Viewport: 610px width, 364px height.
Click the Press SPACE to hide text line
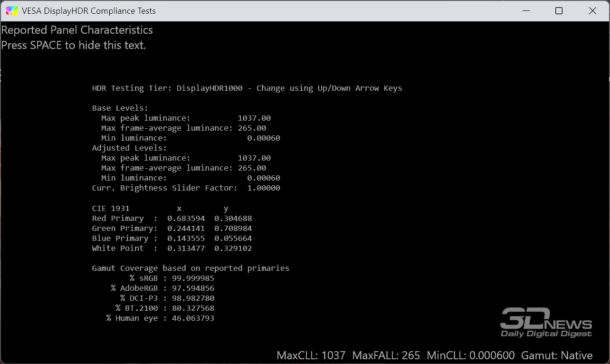pos(74,45)
